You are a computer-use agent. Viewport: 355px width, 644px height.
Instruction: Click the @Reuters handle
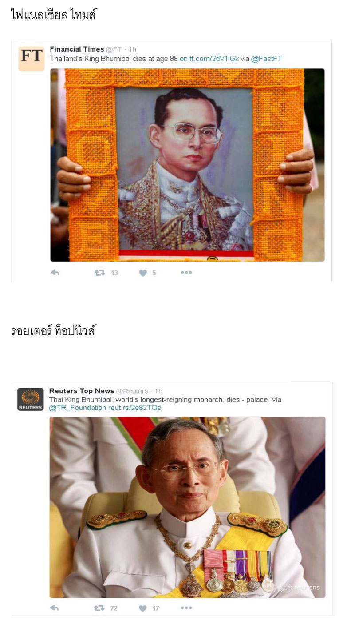(132, 391)
